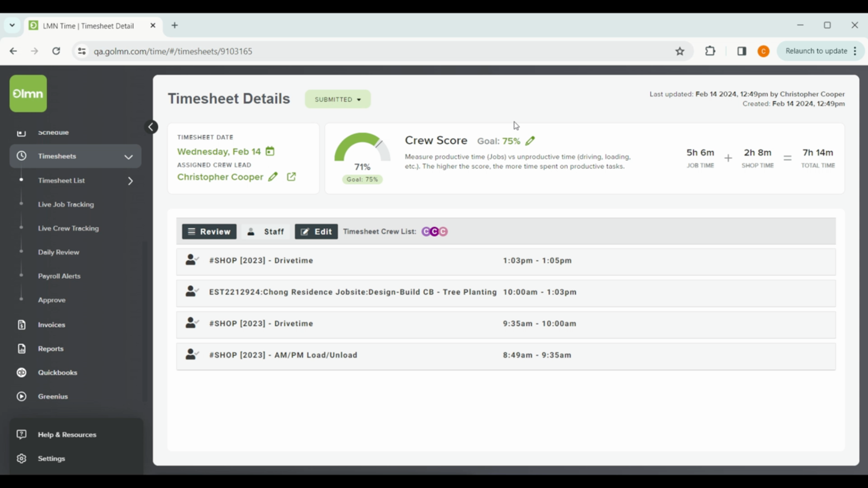
Task: Click the Greenius play icon
Action: 21,396
